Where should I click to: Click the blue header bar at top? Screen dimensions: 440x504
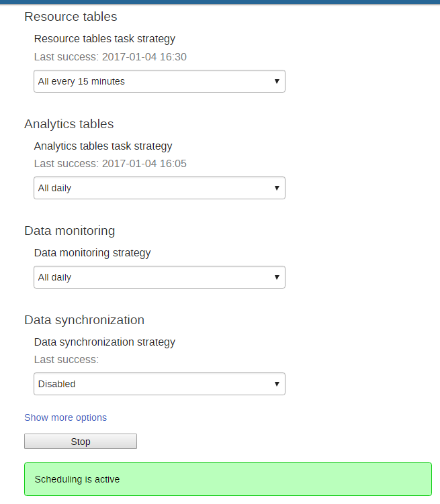[x=220, y=2]
